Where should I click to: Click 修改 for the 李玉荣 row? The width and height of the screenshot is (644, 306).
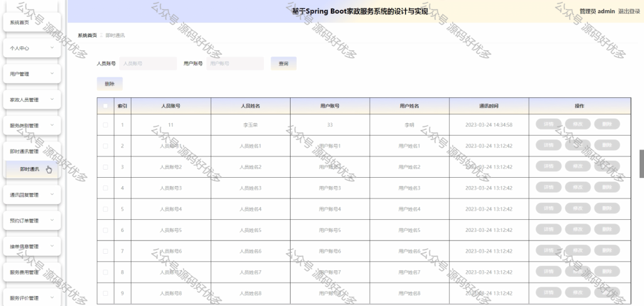[578, 124]
